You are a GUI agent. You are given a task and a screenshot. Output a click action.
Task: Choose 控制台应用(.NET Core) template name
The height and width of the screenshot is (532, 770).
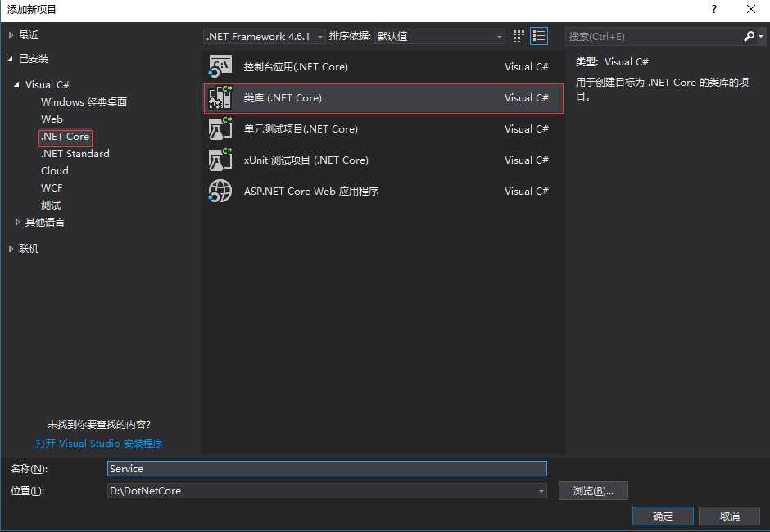pyautogui.click(x=296, y=67)
